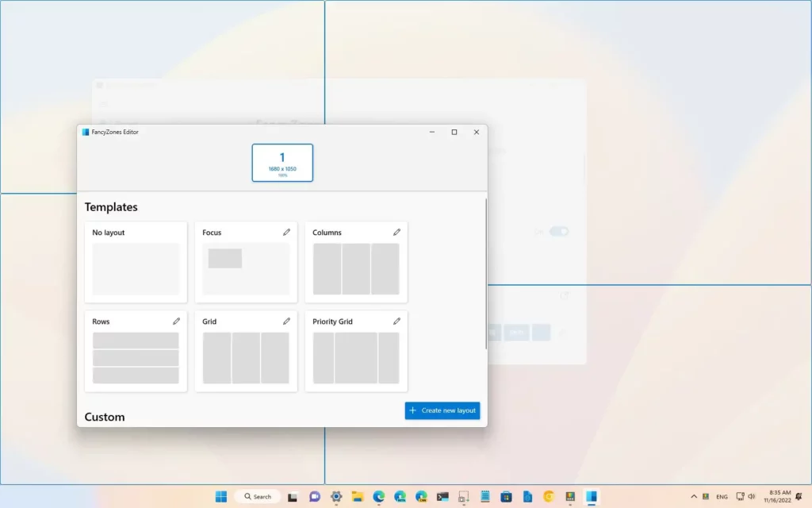The width and height of the screenshot is (812, 508).
Task: Click the pencil icon on Columns template
Action: [x=396, y=233]
